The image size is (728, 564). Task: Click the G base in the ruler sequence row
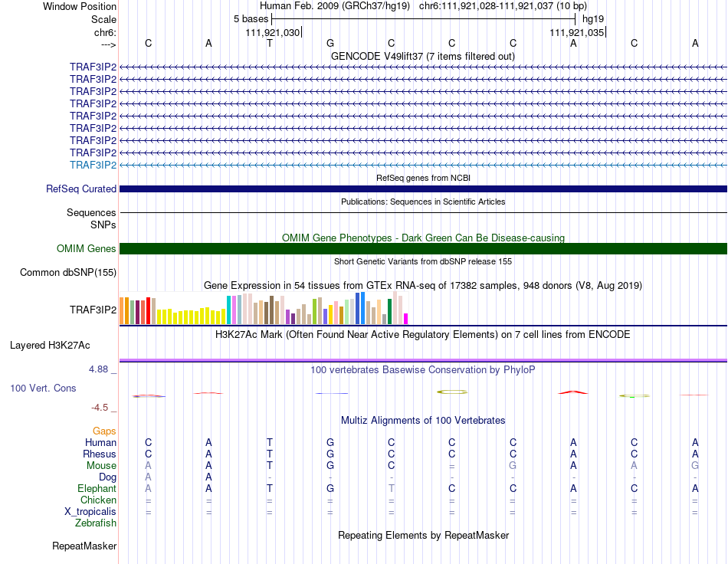pos(330,43)
